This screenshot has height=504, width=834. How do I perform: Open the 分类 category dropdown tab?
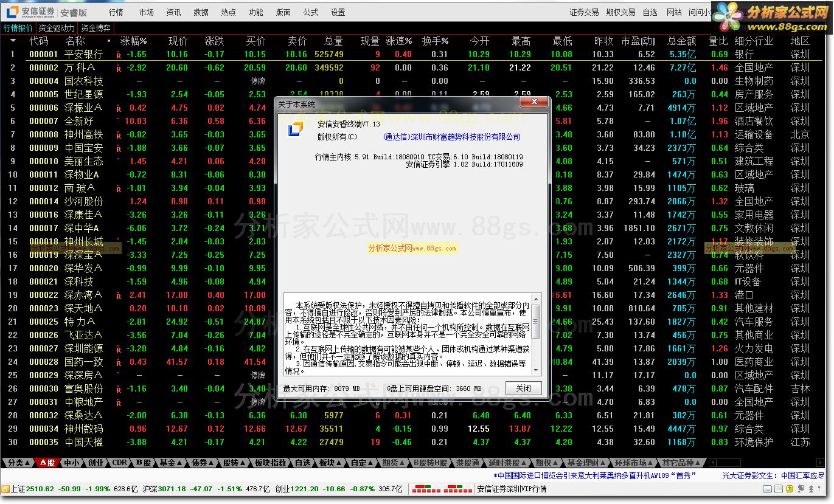click(18, 463)
